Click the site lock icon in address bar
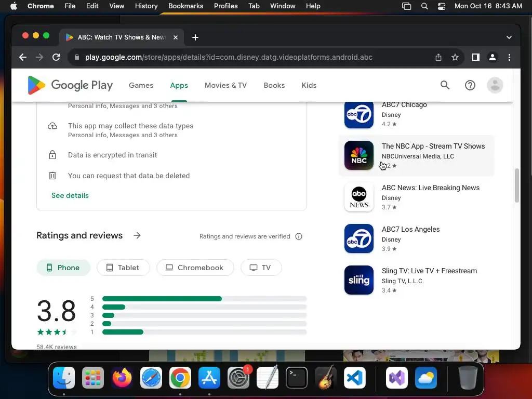532x399 pixels. coord(77,57)
